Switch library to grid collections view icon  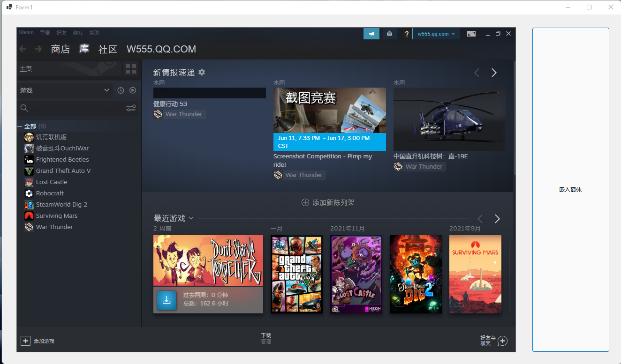point(131,69)
